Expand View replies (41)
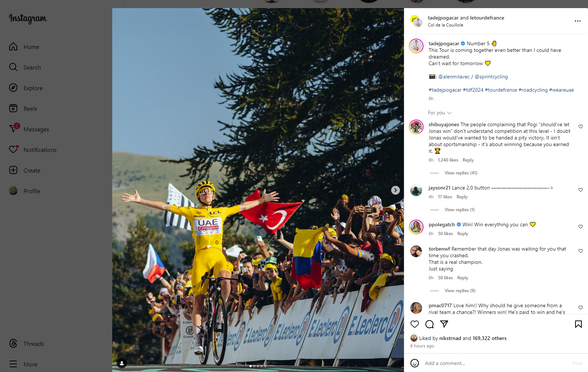Screen dimensions: 588x372 coord(461,173)
